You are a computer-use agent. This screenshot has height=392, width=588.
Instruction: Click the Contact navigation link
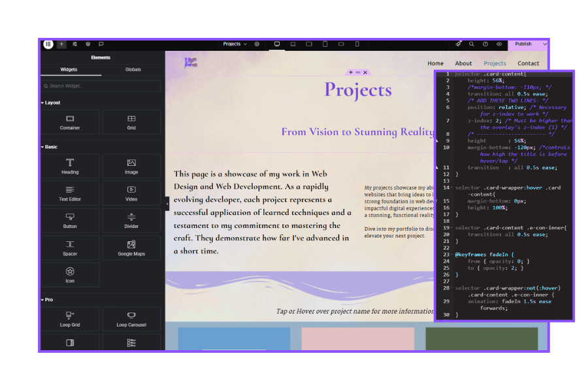528,63
